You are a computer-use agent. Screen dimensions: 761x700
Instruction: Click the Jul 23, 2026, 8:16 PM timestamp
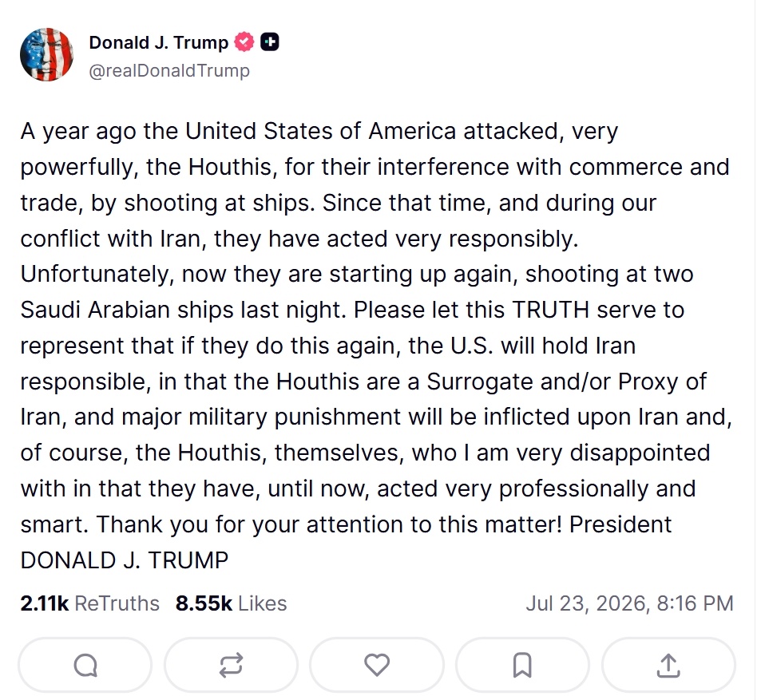[629, 603]
